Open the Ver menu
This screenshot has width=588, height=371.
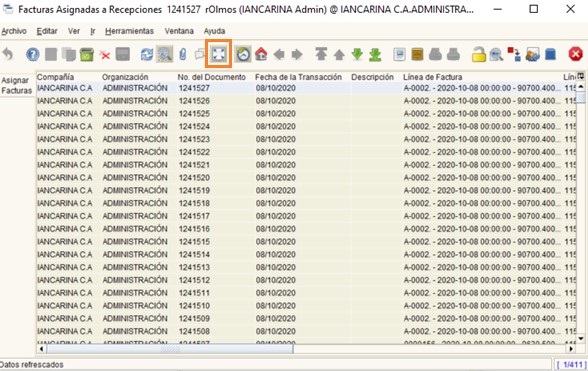pyautogui.click(x=74, y=31)
